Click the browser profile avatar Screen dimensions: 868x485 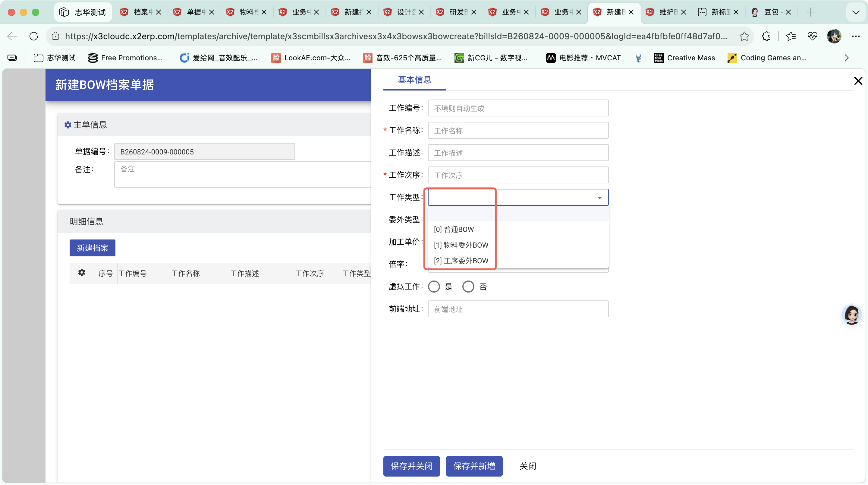[x=834, y=36]
